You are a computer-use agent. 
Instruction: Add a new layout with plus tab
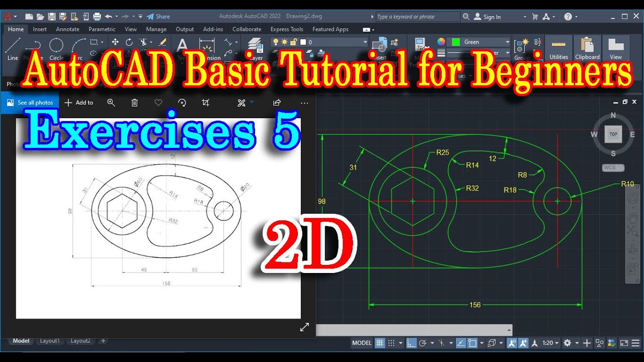[103, 341]
